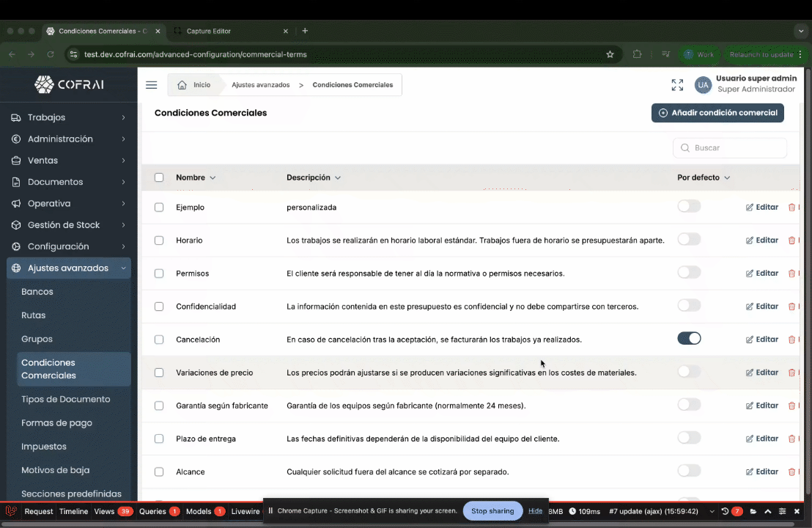Click the browser reload icon
The width and height of the screenshot is (812, 528).
tap(51, 54)
